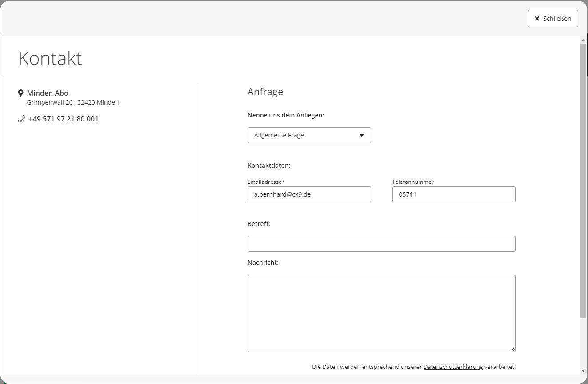
Task: Click the Datenschutzerklärung link
Action: tap(453, 367)
